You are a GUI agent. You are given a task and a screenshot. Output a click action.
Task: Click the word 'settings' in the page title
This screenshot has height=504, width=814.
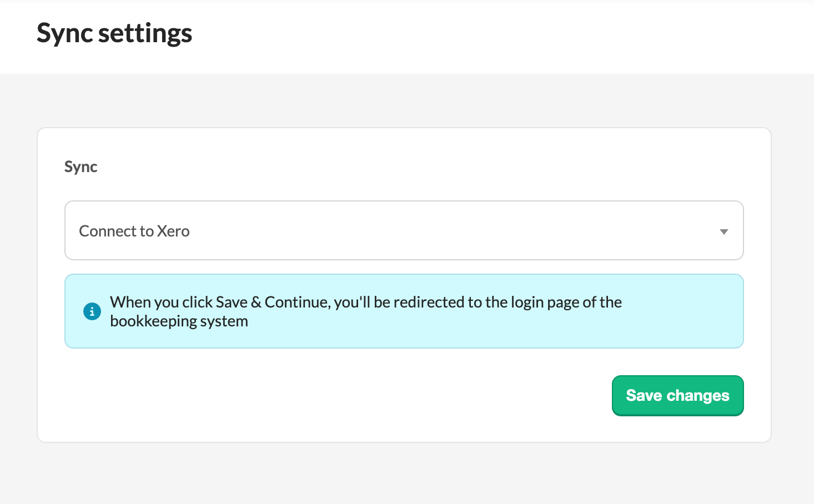(145, 33)
